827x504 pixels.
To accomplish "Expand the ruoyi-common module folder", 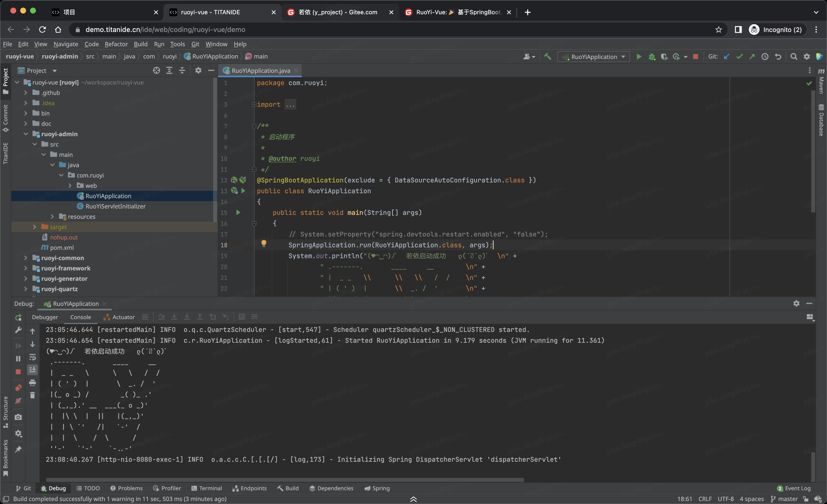I will [x=26, y=258].
